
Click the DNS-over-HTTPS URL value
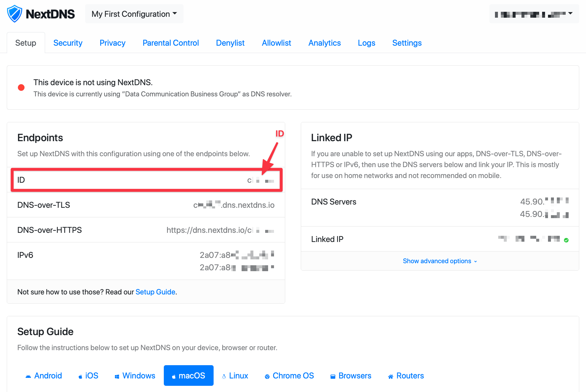pos(220,230)
